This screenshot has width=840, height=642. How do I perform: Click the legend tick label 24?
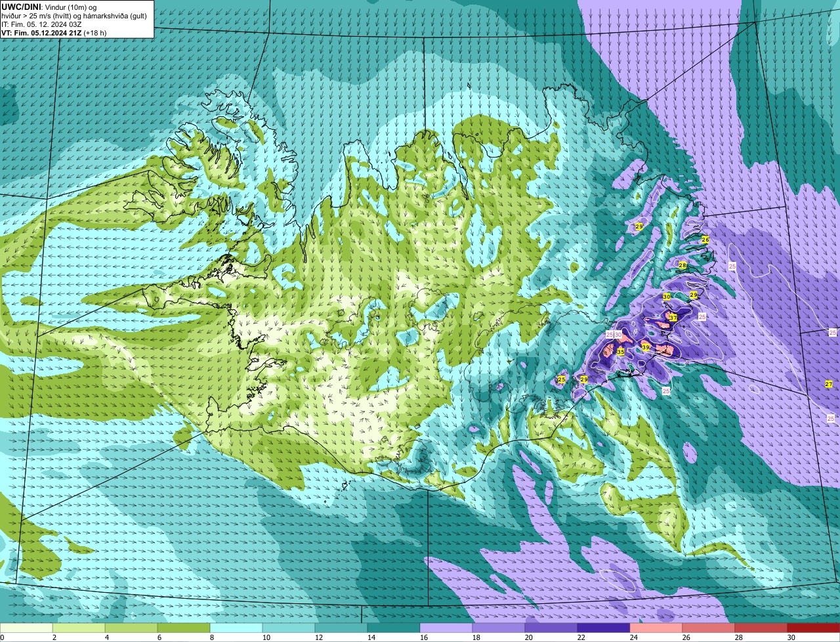pyautogui.click(x=634, y=637)
